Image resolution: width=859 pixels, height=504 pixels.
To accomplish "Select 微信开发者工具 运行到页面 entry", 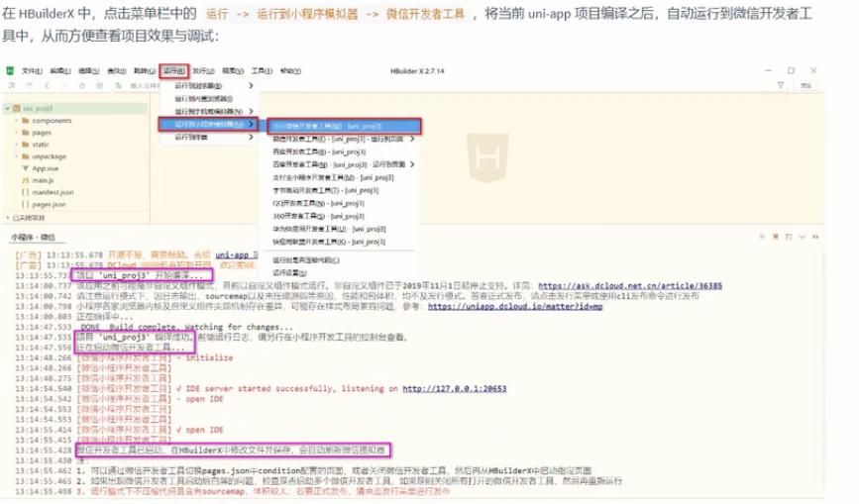I will 342,139.
